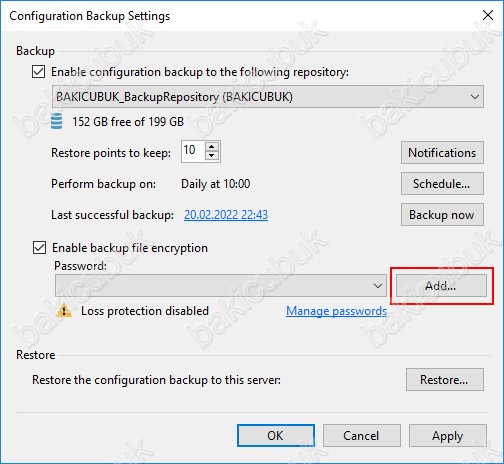This screenshot has height=464, width=504.
Task: Toggle Enable backup file encryption checkbox
Action: coord(39,248)
